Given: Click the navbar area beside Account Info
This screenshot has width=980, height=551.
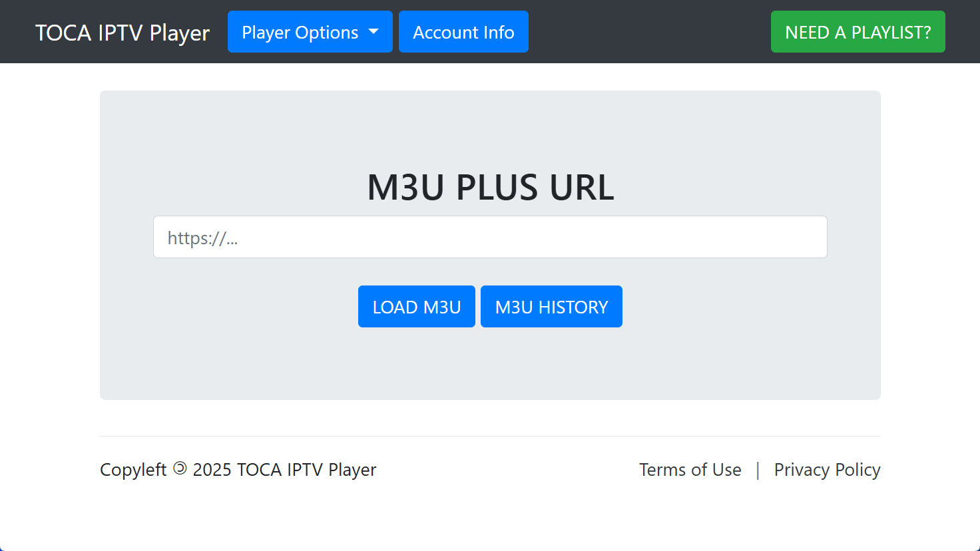Looking at the screenshot, I should [x=632, y=31].
